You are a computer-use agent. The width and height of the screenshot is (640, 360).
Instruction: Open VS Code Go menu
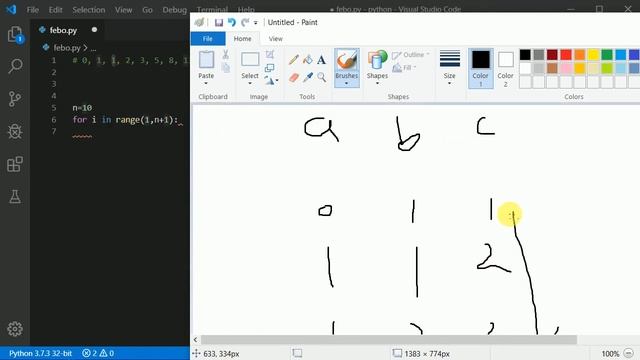point(147,10)
